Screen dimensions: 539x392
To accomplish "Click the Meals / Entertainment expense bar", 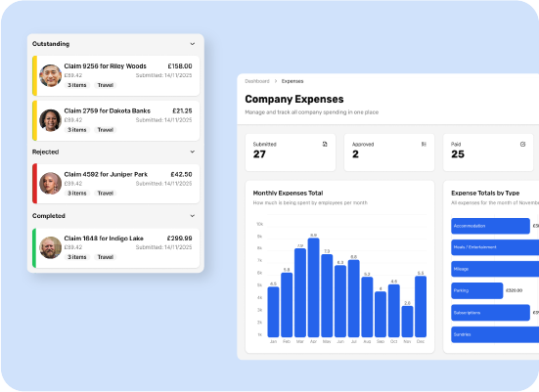I will (495, 247).
